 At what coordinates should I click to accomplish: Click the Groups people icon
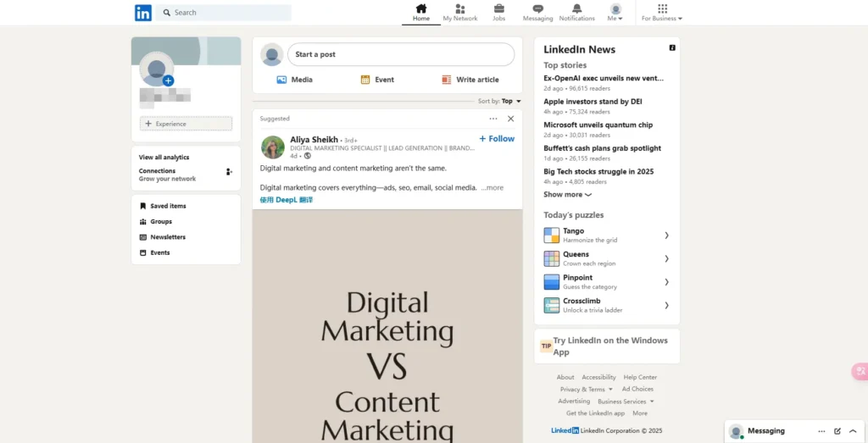(142, 221)
